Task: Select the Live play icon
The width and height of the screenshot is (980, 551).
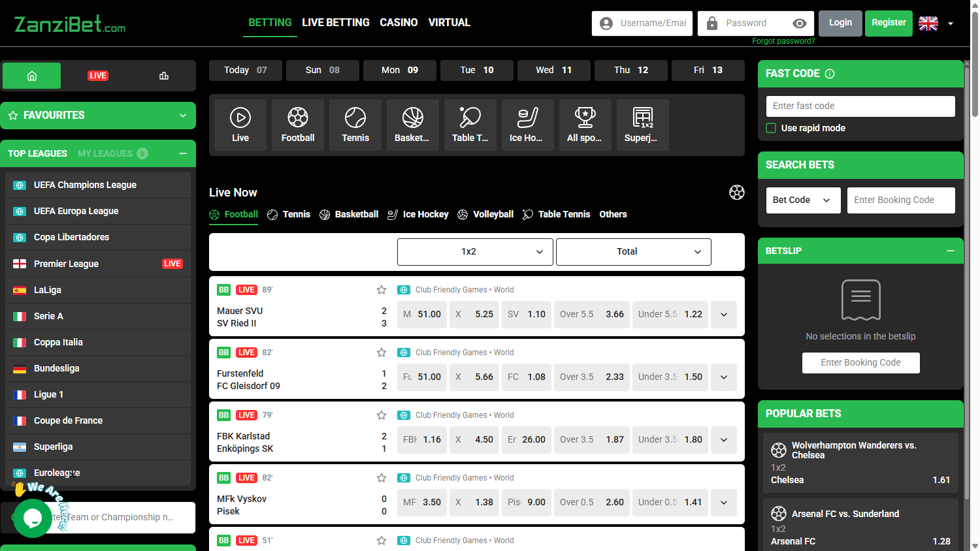Action: pos(240,124)
